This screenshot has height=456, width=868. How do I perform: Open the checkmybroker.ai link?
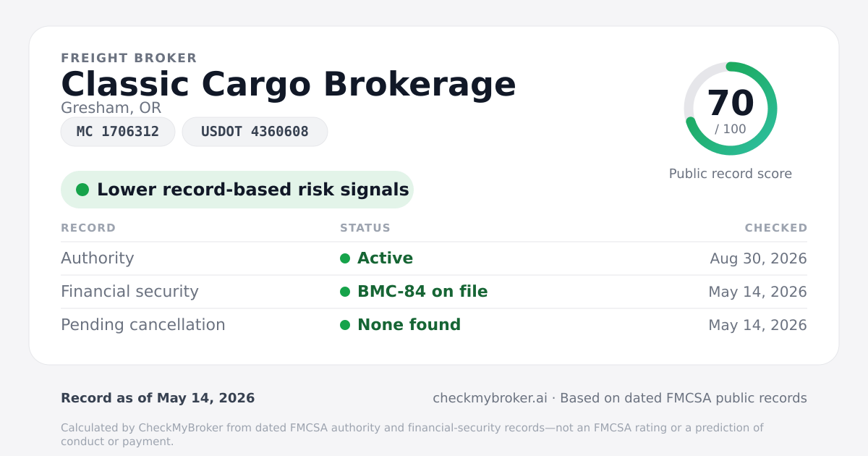tap(490, 398)
